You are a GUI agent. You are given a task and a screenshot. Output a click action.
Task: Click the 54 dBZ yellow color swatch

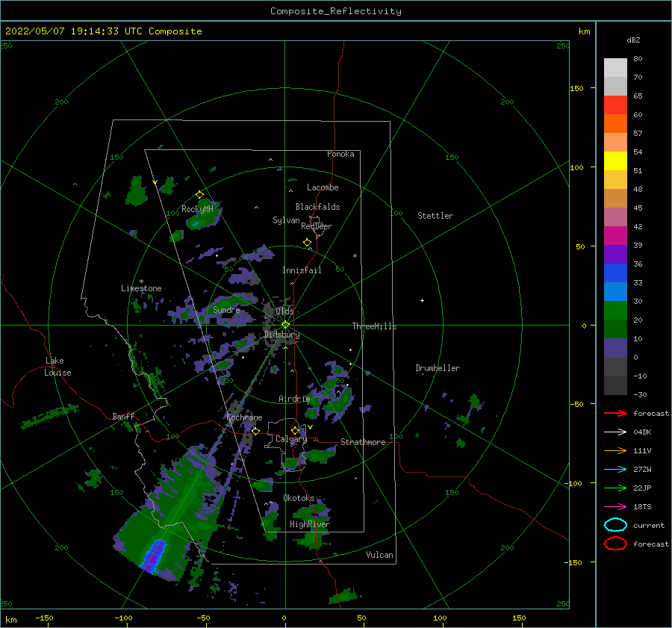(x=615, y=161)
